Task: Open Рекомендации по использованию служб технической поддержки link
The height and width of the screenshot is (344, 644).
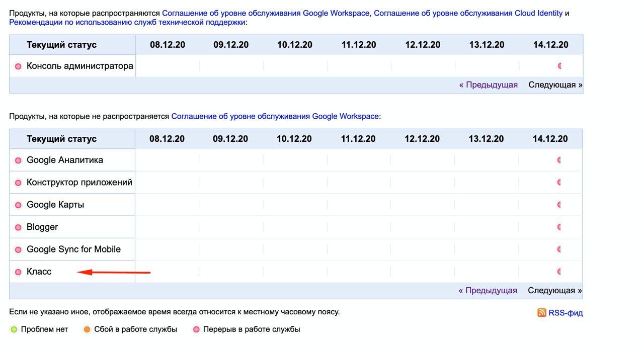Action: tap(127, 23)
